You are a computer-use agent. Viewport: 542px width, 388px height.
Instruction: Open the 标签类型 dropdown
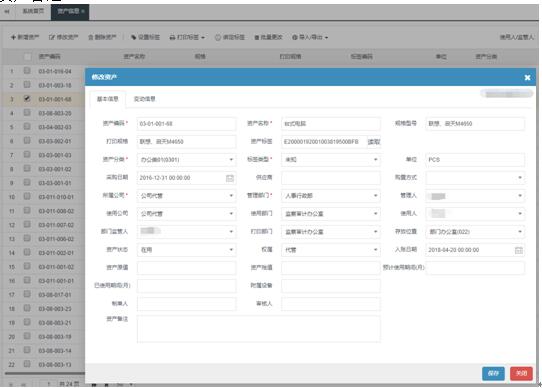pos(331,160)
